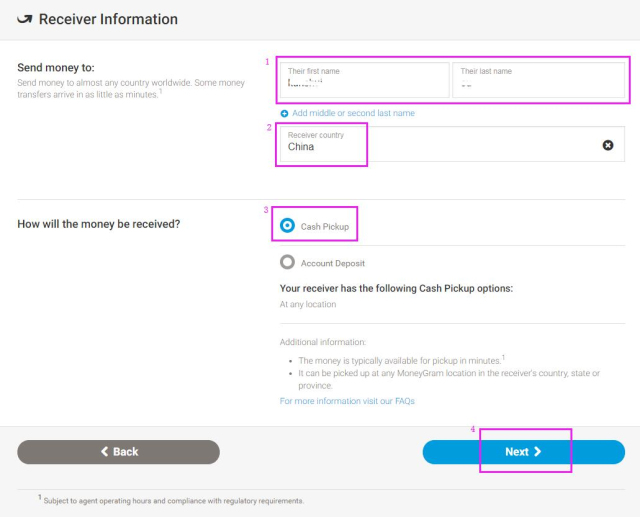
Task: Click the Receiver Information arrow icon
Action: pos(24,20)
